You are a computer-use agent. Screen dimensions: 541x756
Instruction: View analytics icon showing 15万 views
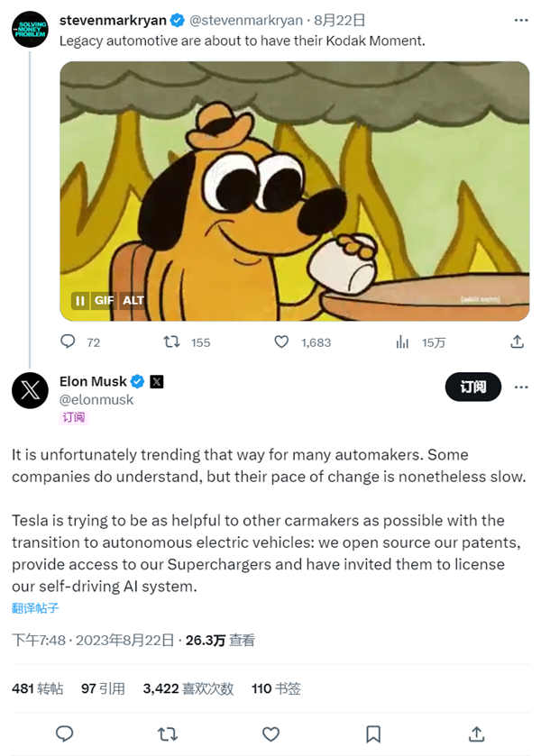point(403,342)
